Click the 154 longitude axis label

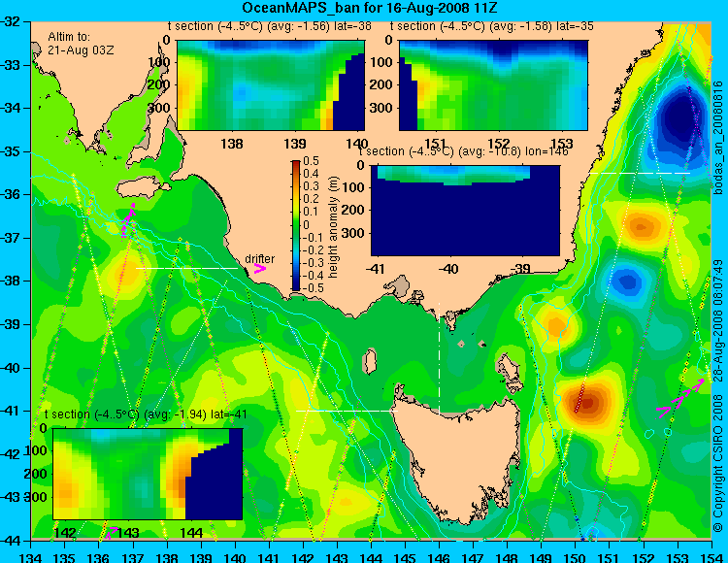[x=711, y=557]
